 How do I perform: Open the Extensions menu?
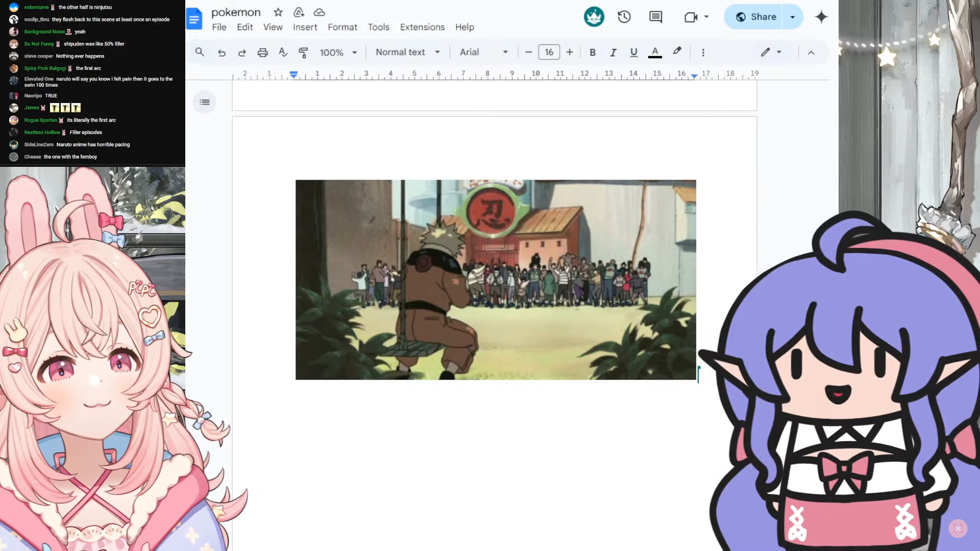pos(422,27)
